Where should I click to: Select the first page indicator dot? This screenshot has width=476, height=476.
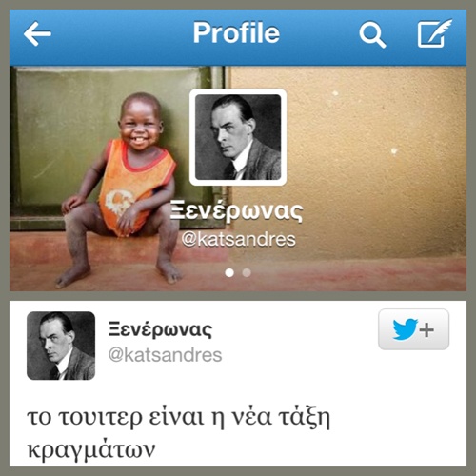click(x=229, y=272)
